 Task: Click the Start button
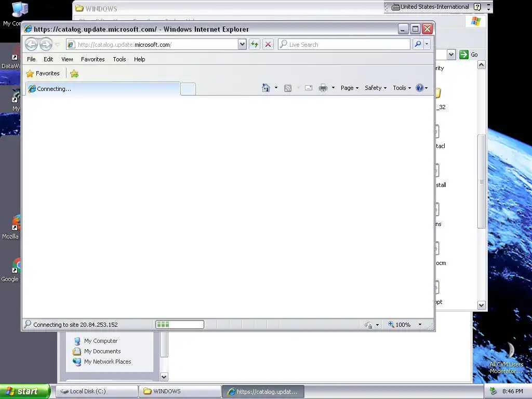(25, 391)
